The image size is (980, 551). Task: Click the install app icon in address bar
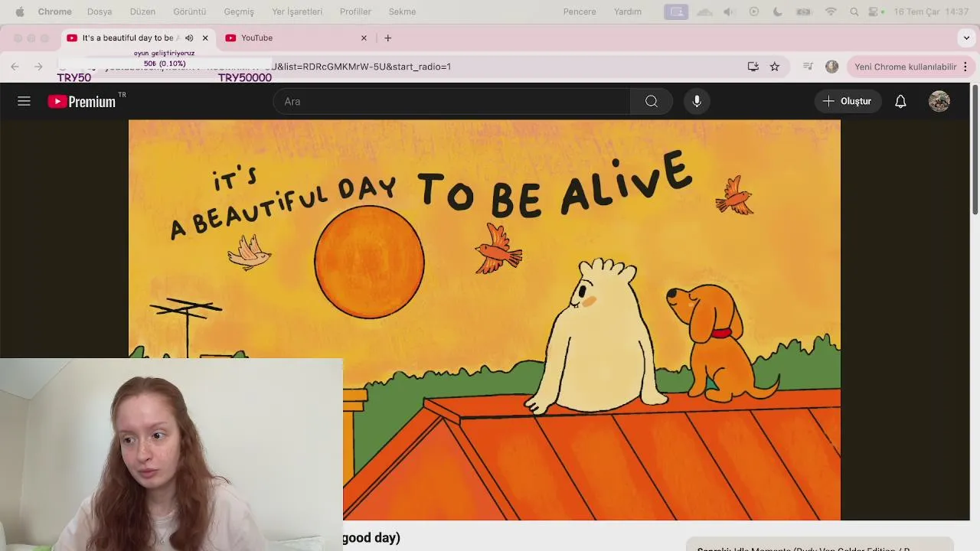coord(753,67)
